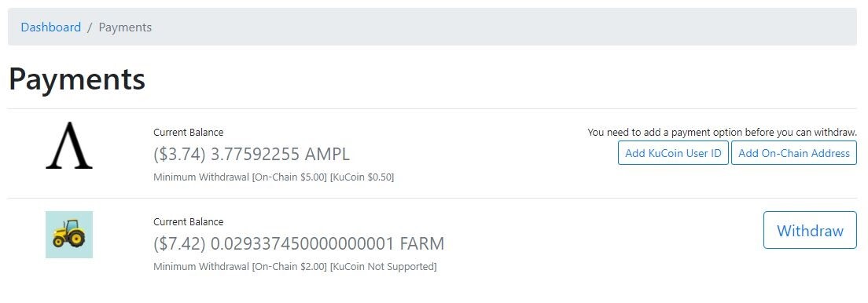This screenshot has width=868, height=303.
Task: Click the FARM yellow tractor icon
Action: coord(69,235)
